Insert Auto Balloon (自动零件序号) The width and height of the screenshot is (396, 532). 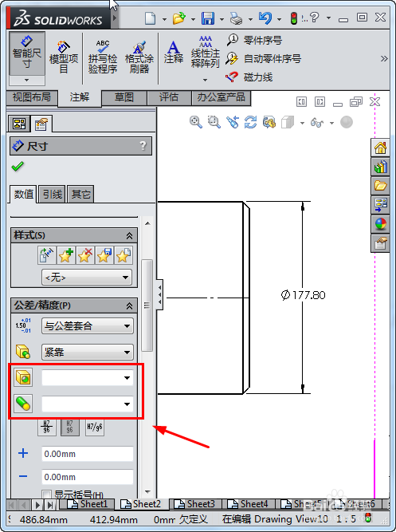tap(264, 59)
